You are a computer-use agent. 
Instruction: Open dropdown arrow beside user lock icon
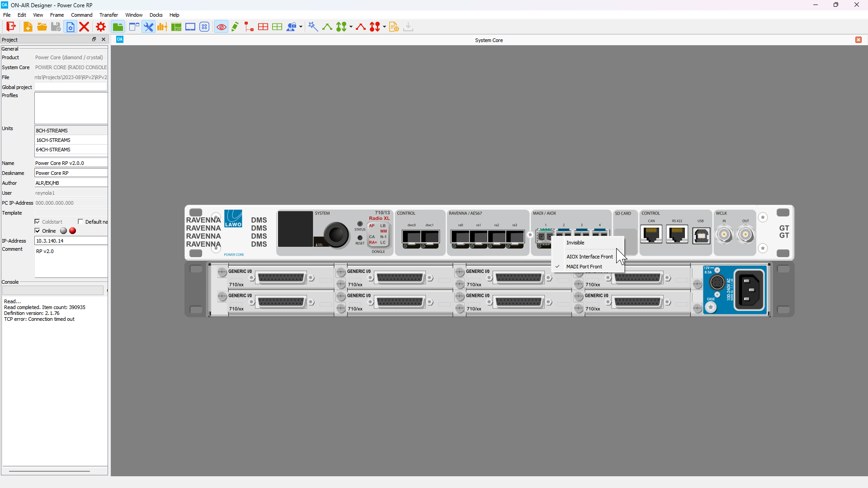[x=301, y=27]
